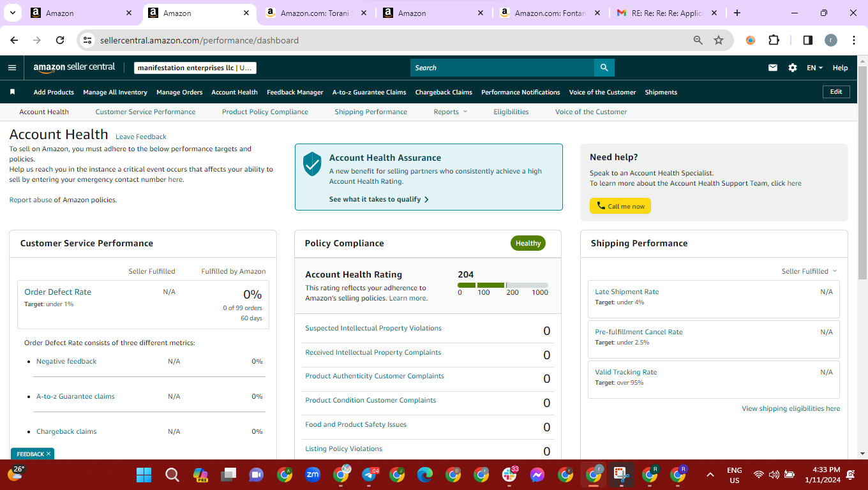Show hidden icons in the system tray
The width and height of the screenshot is (868, 490).
point(710,475)
